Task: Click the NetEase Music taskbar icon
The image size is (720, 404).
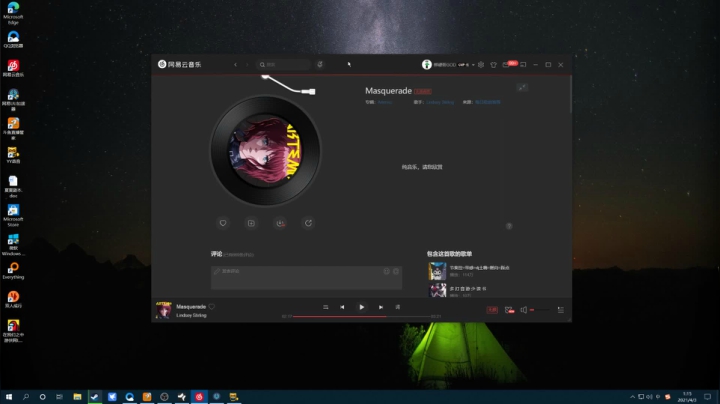Action: point(199,397)
